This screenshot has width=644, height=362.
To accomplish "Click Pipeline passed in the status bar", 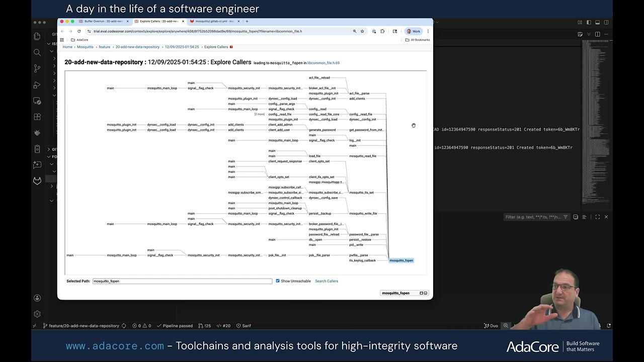I will click(174, 326).
